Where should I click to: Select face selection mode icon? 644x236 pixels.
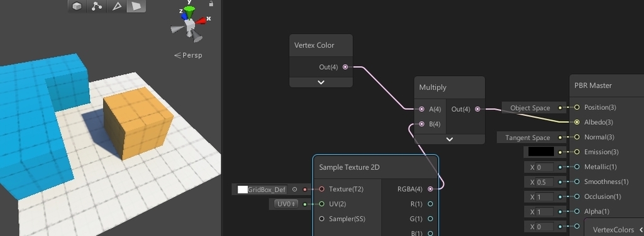136,6
